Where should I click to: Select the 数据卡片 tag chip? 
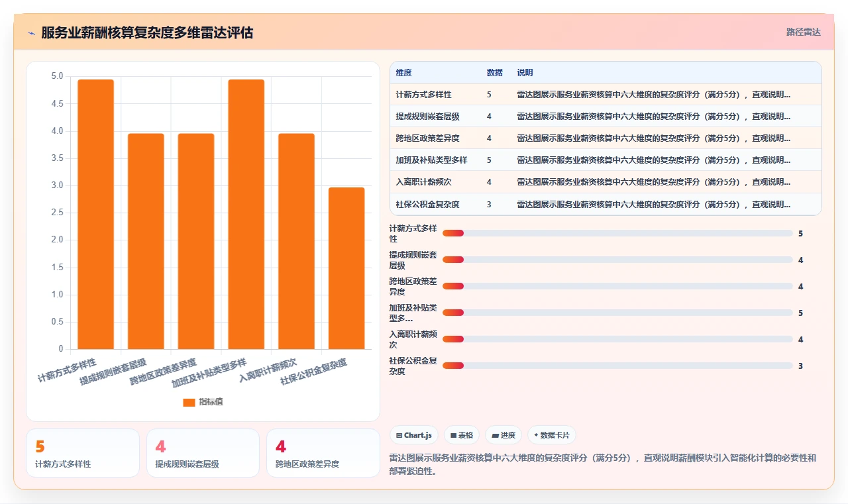pyautogui.click(x=552, y=435)
